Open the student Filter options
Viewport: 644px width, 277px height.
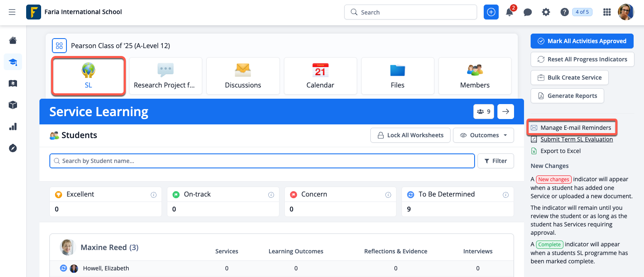(496, 161)
